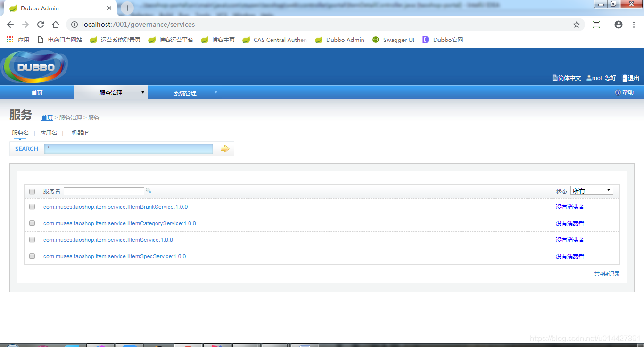The width and height of the screenshot is (644, 347).
Task: Bookmark this page with star icon
Action: 577,25
